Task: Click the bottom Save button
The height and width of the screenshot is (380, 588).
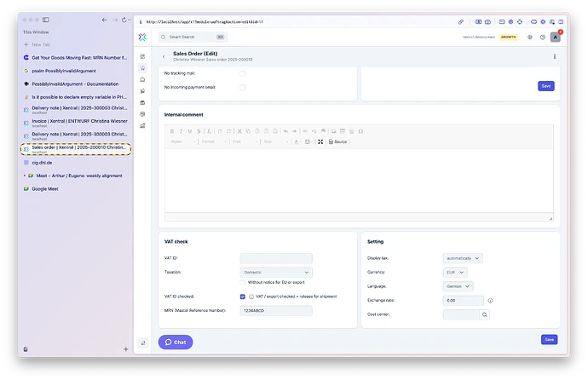Action: coord(549,339)
